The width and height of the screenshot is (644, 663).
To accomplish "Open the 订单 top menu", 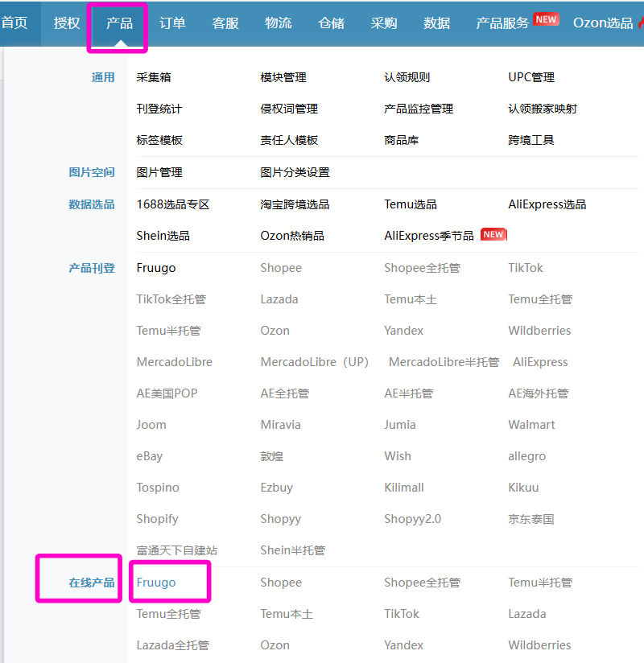I will pos(172,23).
